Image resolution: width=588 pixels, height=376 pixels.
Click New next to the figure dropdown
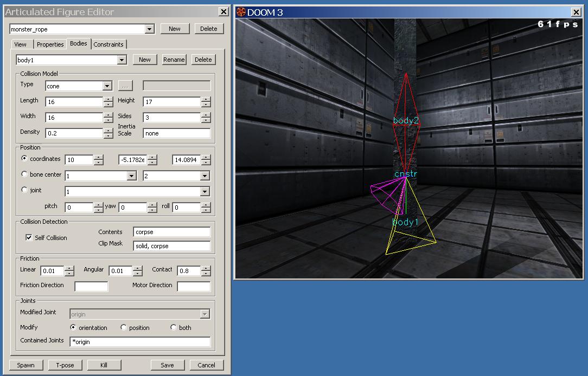click(175, 29)
